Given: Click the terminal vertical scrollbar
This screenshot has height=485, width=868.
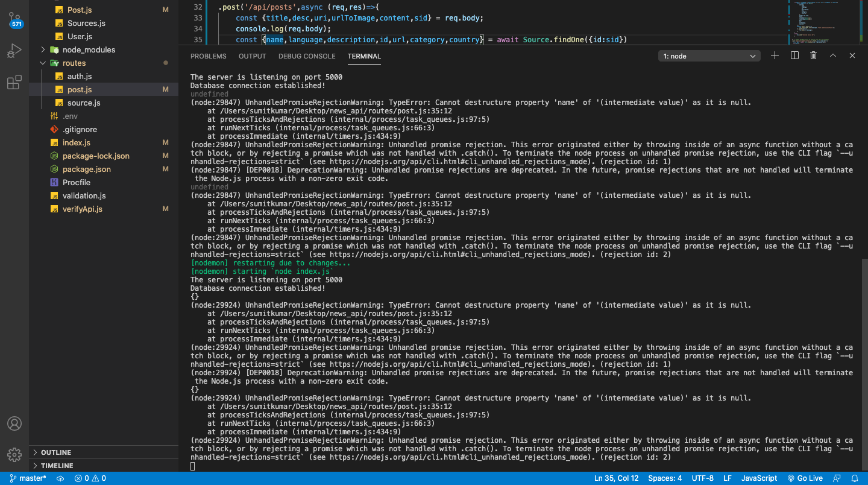Looking at the screenshot, I should click(864, 365).
